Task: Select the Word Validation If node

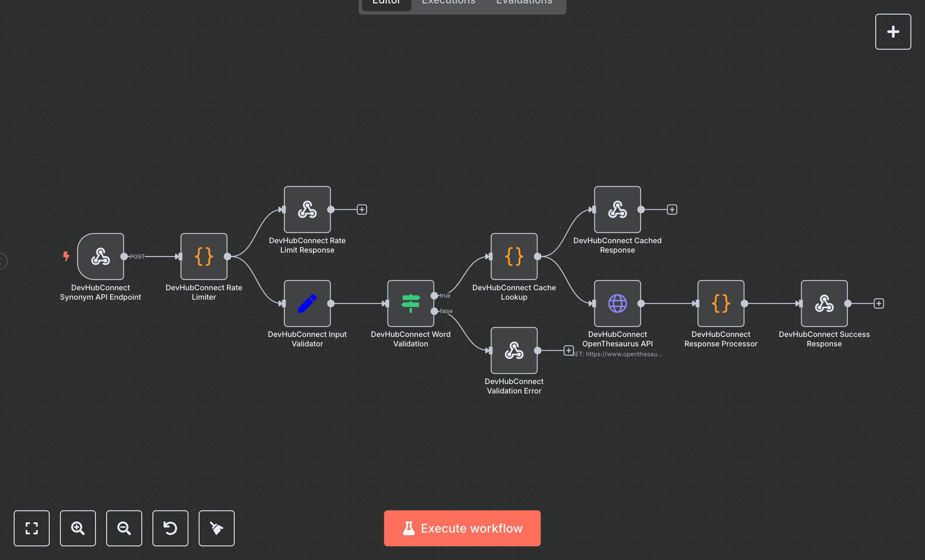Action: pos(410,304)
